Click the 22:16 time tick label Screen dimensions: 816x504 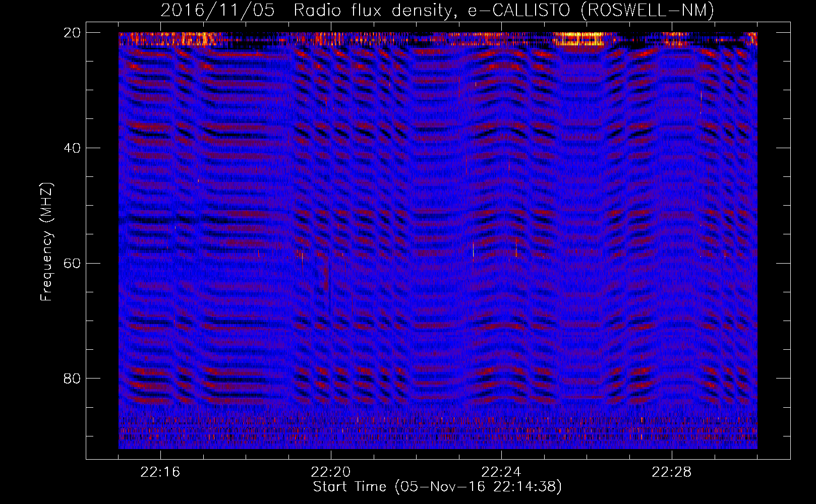click(x=160, y=472)
